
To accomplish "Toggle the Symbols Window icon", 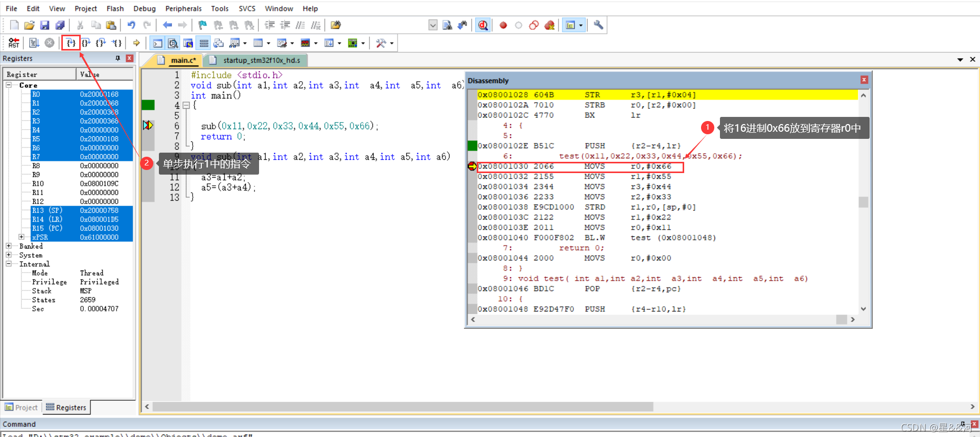I will click(188, 43).
